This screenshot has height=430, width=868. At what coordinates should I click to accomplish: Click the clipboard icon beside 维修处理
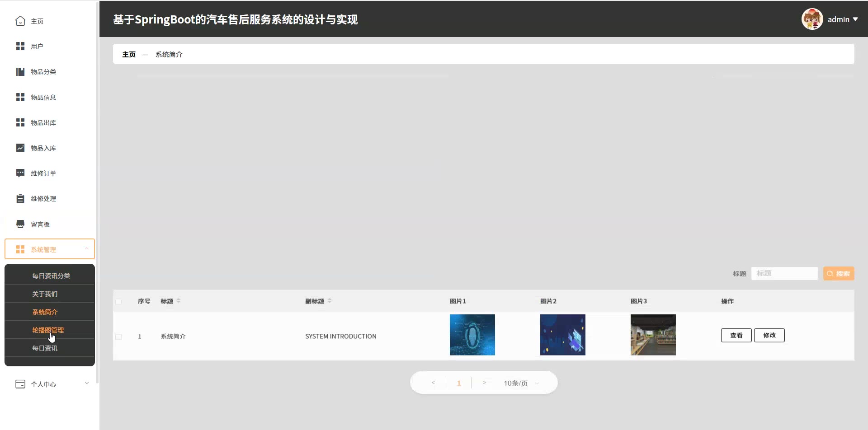pos(20,199)
